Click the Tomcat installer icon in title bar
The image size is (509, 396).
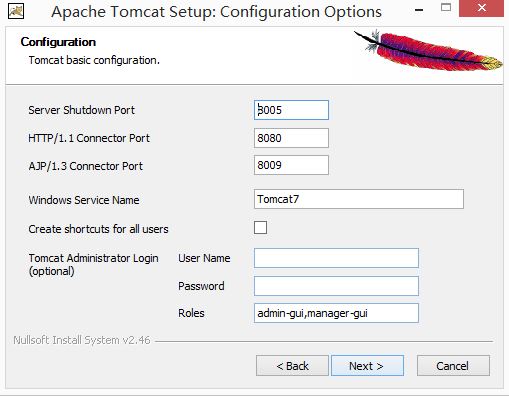[x=16, y=11]
